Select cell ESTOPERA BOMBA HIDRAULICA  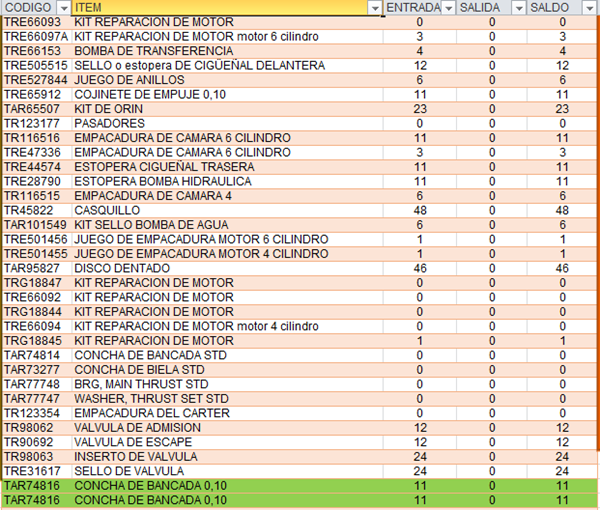pyautogui.click(x=227, y=182)
